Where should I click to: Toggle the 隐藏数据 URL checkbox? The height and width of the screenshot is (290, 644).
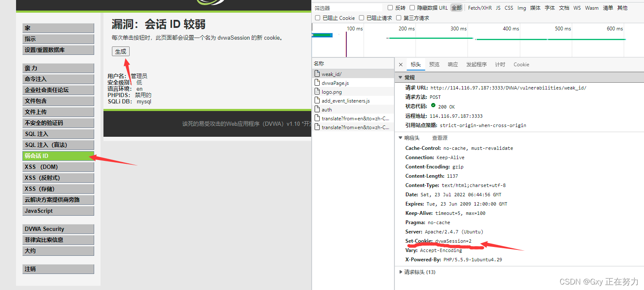click(412, 8)
